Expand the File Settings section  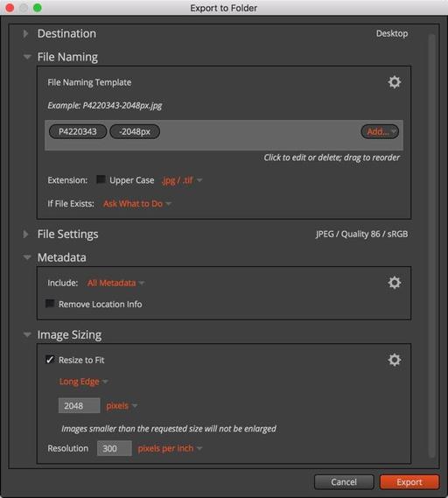pos(25,234)
